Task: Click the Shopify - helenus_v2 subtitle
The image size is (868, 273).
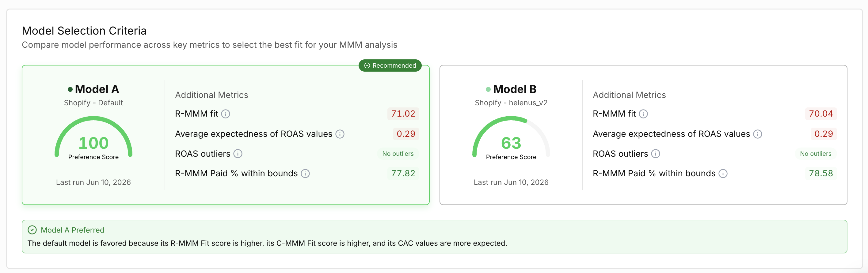Action: (511, 103)
